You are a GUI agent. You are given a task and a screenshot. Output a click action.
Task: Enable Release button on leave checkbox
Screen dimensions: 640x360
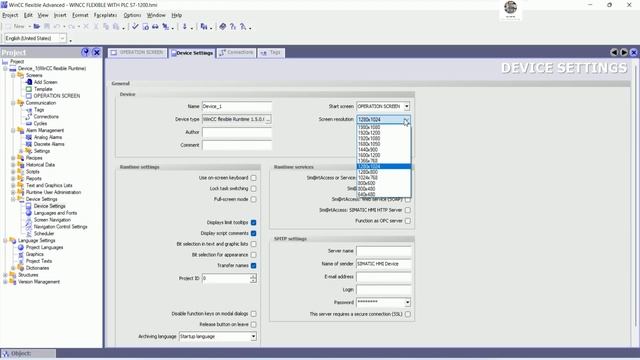tap(253, 324)
